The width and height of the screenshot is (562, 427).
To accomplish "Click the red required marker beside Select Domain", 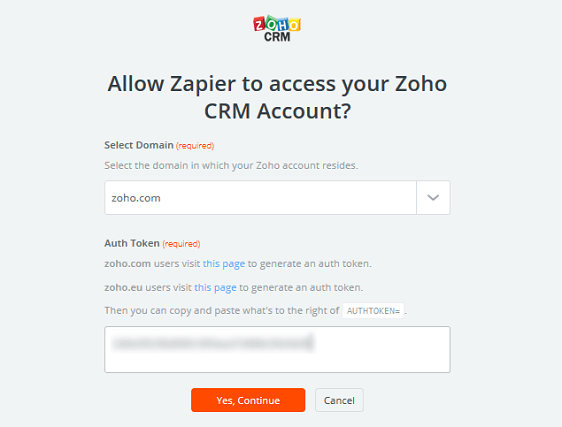I will [x=195, y=146].
